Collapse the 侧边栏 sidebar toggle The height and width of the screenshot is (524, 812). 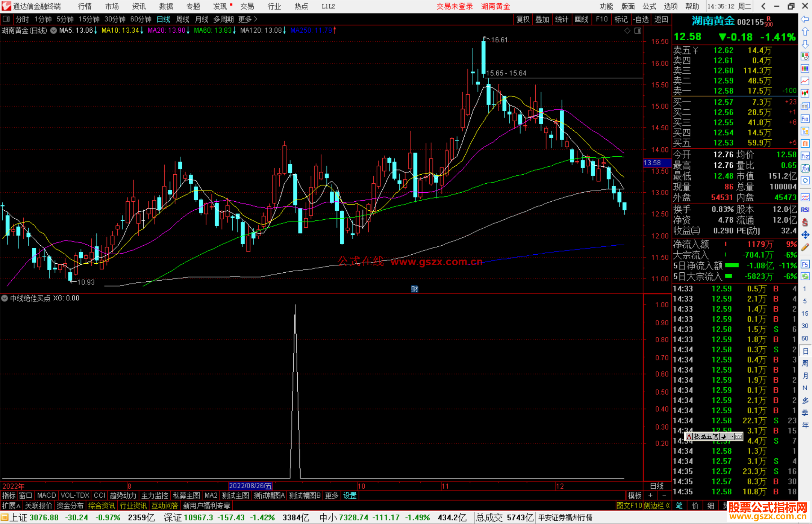[x=657, y=506]
